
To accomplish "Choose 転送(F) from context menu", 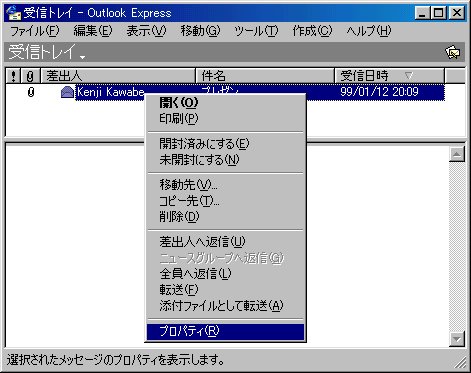I will [x=226, y=290].
